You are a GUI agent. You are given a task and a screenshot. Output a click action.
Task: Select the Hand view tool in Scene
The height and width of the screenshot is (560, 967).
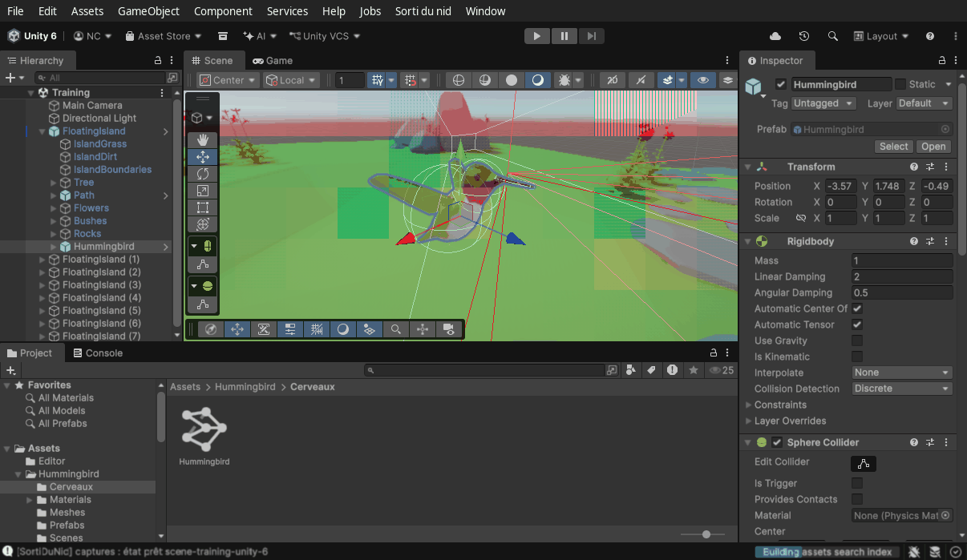click(x=203, y=139)
